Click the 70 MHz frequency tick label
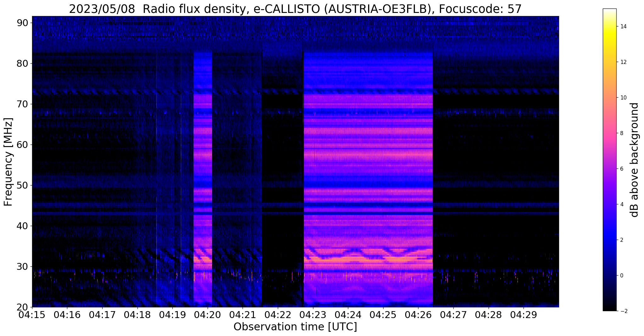This screenshot has width=644, height=336. [x=23, y=104]
